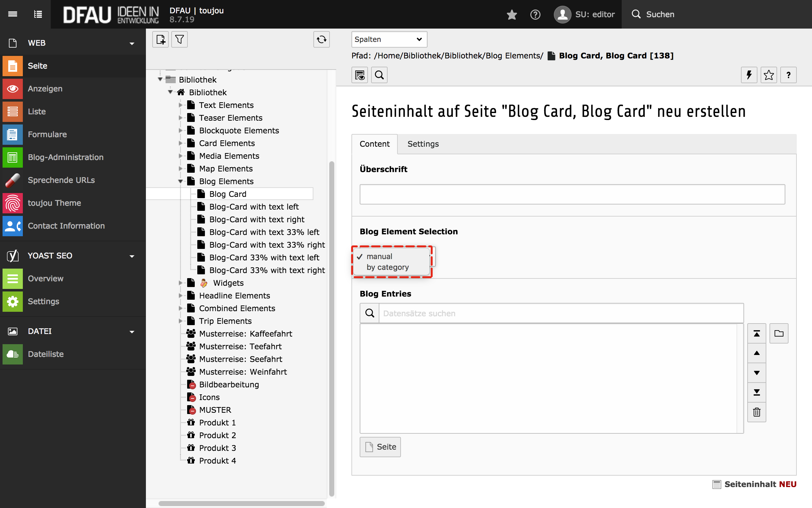
Task: Open the Seite module
Action: 73,66
